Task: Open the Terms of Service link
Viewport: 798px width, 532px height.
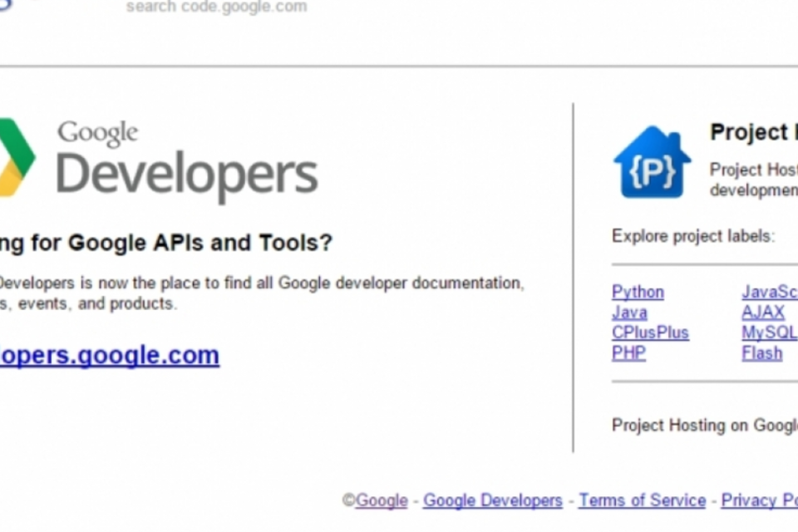Action: [643, 500]
